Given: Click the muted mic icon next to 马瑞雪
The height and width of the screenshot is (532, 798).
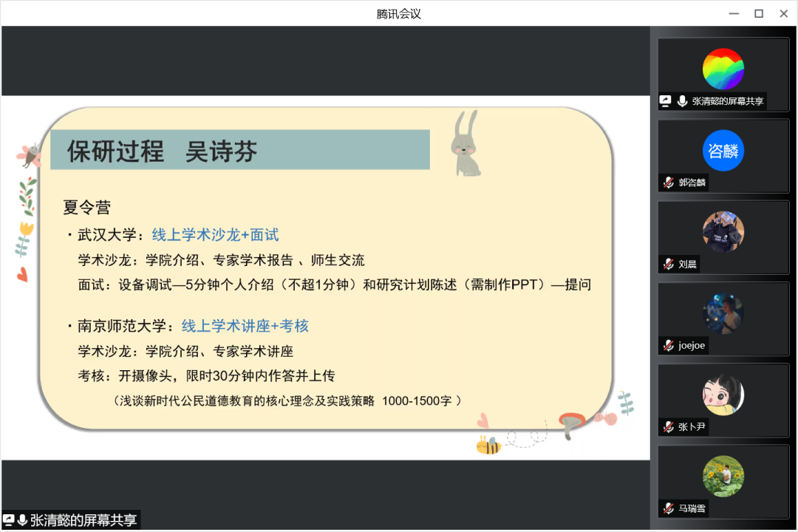Looking at the screenshot, I should [x=668, y=508].
